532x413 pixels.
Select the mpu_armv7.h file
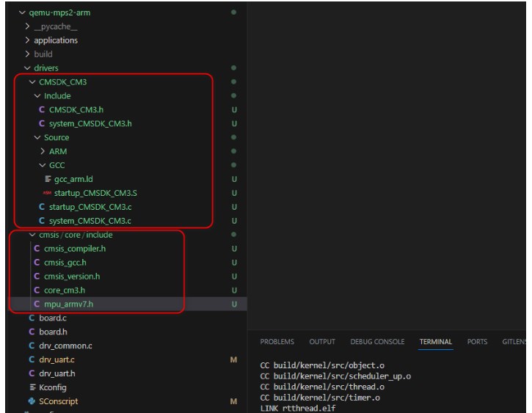click(68, 304)
